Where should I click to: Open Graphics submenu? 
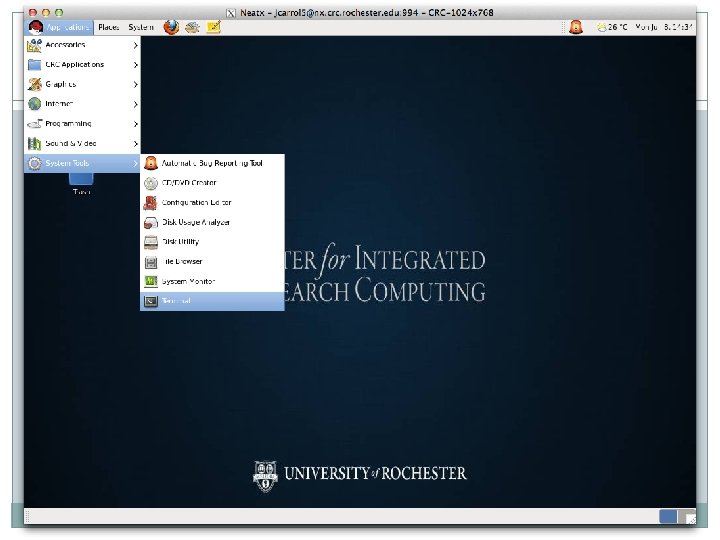(x=83, y=84)
